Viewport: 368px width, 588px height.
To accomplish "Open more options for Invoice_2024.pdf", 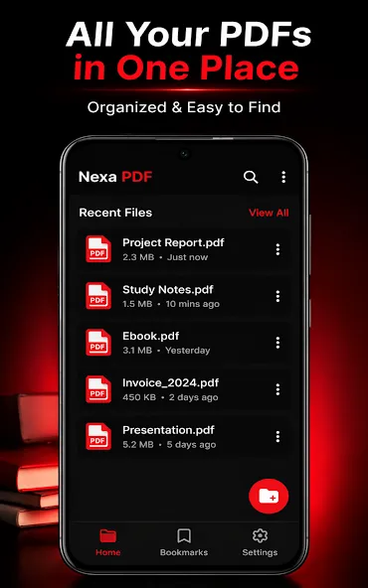I will [277, 389].
